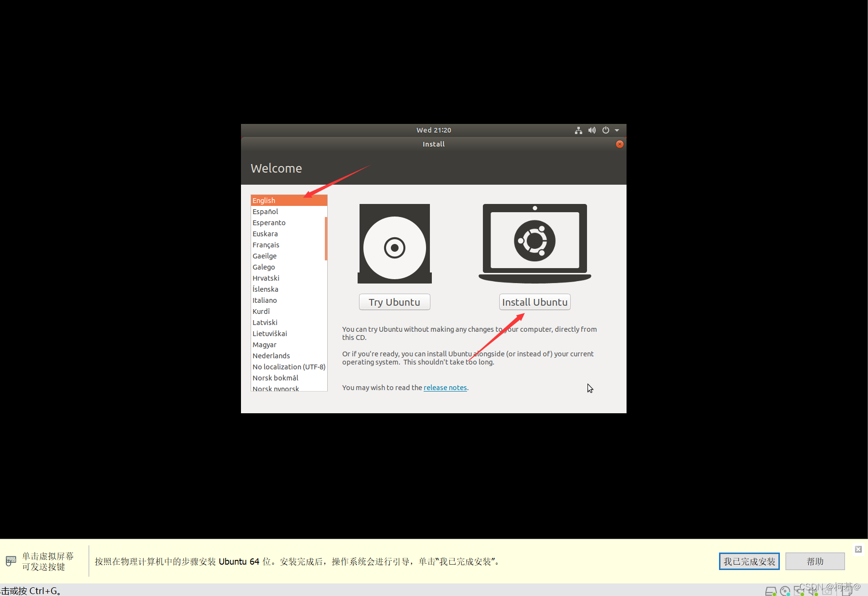Select Kurdî in the language list

point(289,312)
